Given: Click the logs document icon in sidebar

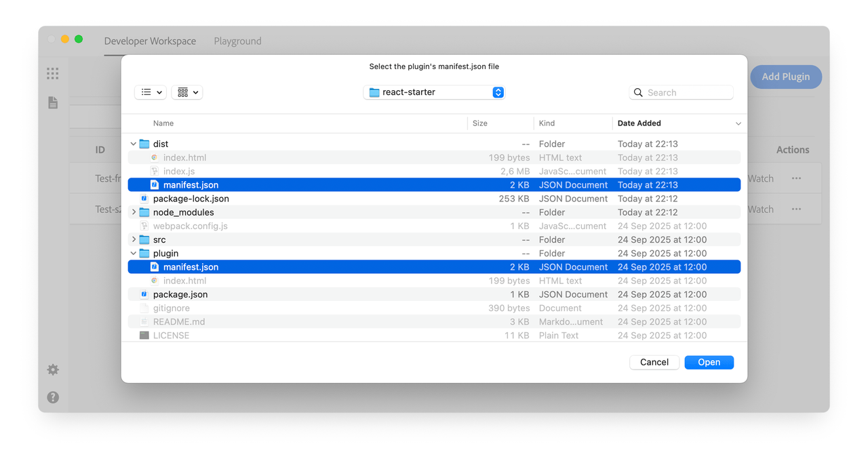Looking at the screenshot, I should pyautogui.click(x=52, y=102).
